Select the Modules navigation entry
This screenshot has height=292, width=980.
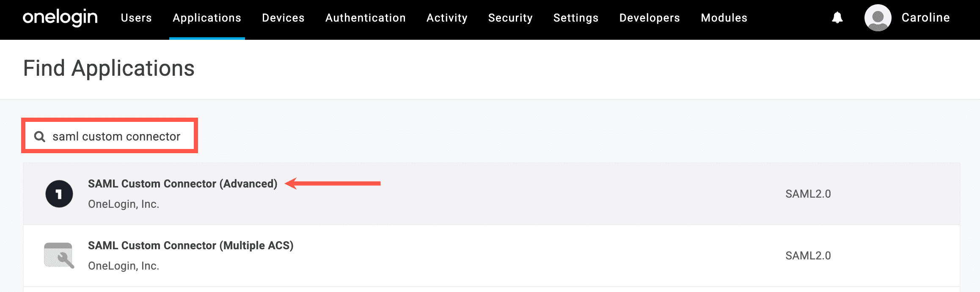pyautogui.click(x=724, y=18)
